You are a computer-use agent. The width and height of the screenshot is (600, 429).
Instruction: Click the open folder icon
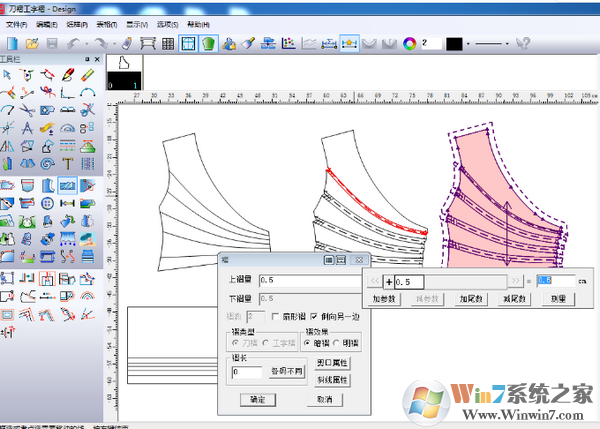click(33, 44)
